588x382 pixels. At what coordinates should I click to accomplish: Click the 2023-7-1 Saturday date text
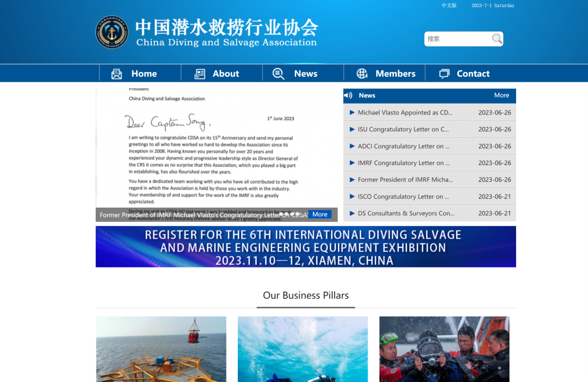click(x=493, y=5)
